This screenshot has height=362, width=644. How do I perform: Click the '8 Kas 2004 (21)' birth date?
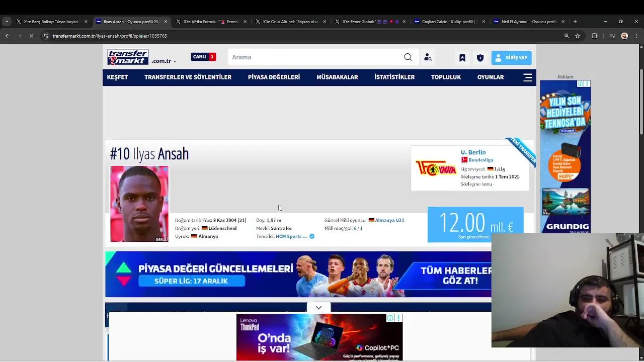(x=229, y=220)
